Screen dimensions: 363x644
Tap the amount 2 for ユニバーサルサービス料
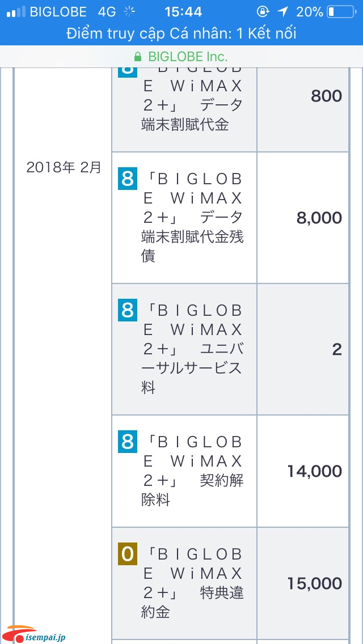click(337, 350)
